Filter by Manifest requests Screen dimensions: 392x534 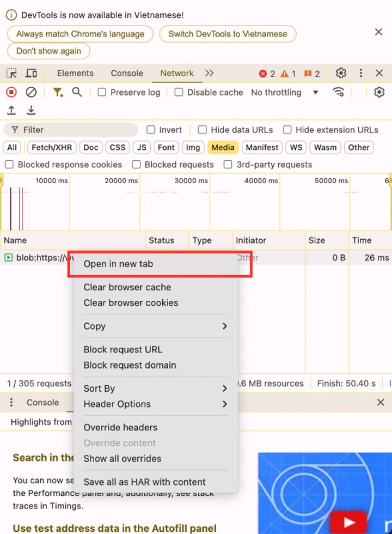click(x=262, y=148)
